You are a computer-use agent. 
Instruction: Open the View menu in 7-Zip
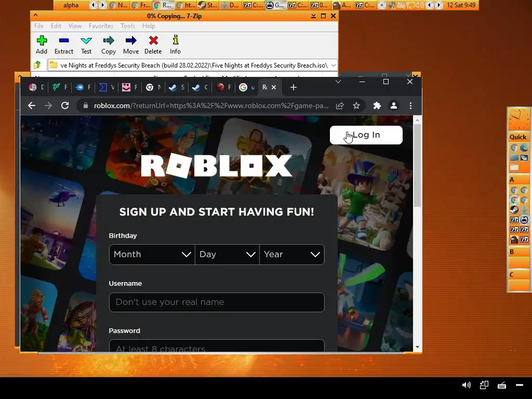tap(75, 26)
